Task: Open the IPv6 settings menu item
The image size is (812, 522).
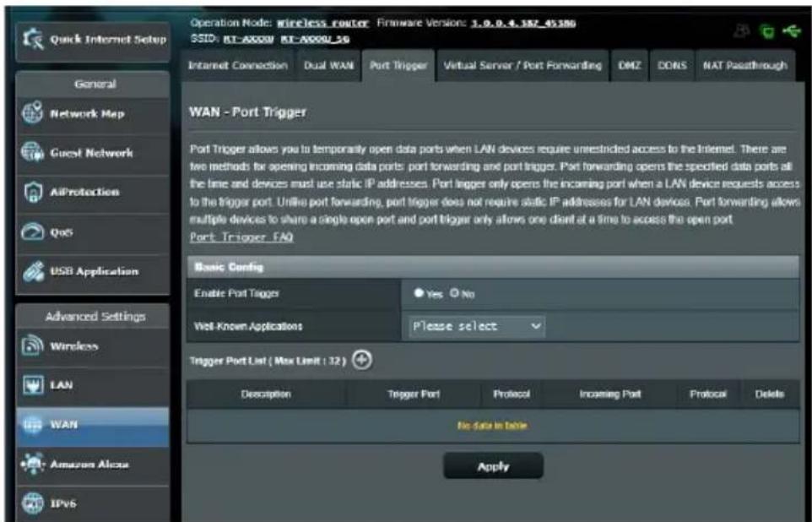Action: 93,503
